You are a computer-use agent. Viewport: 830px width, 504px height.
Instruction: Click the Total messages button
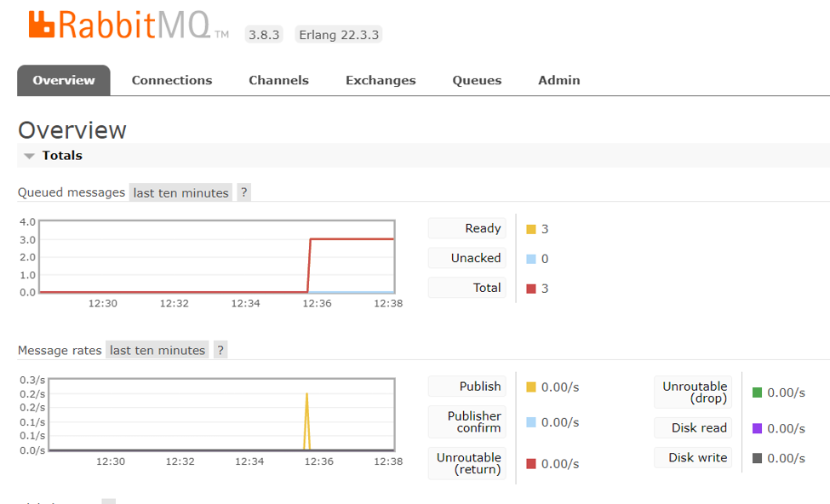point(467,288)
